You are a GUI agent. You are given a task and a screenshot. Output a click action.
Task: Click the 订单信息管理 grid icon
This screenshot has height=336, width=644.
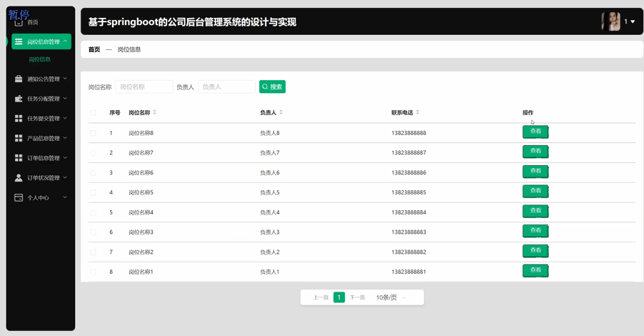[x=19, y=158]
